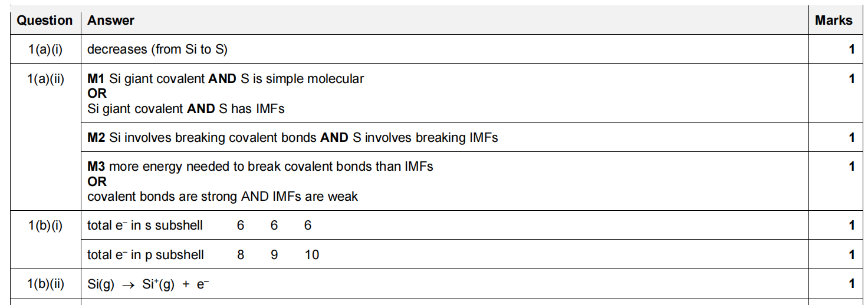868x305 pixels.
Task: Click the 'total e⁻ in s subshell' text
Action: pos(145,226)
